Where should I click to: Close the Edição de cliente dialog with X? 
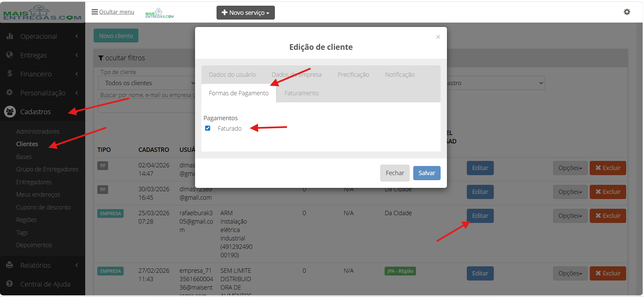438,37
